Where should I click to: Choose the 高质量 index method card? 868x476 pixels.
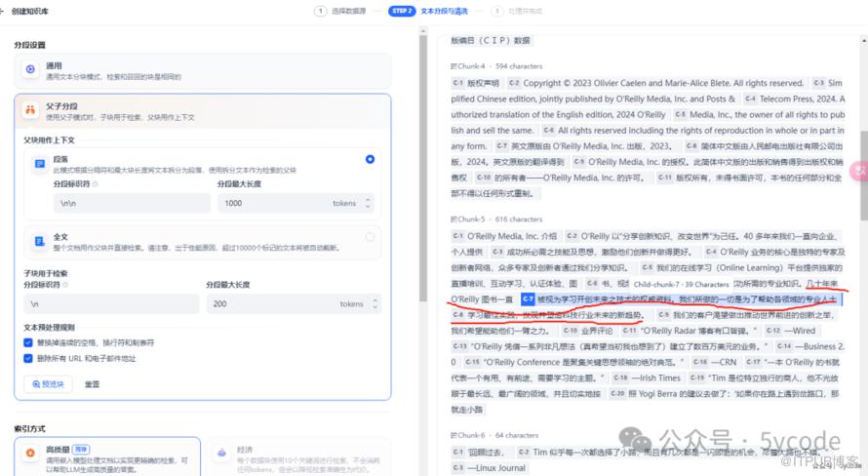coord(107,456)
